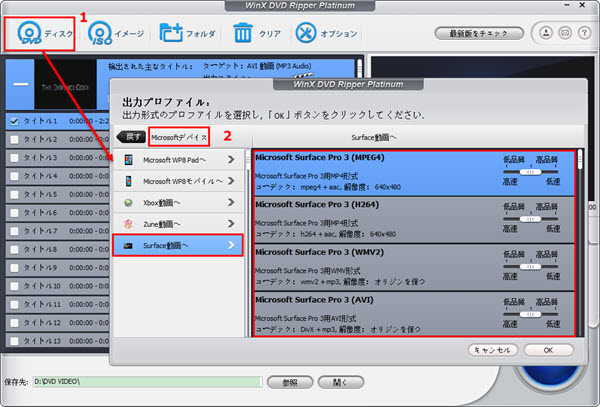
Task: Adjust the AVI profile quality slider
Action: pos(530,314)
